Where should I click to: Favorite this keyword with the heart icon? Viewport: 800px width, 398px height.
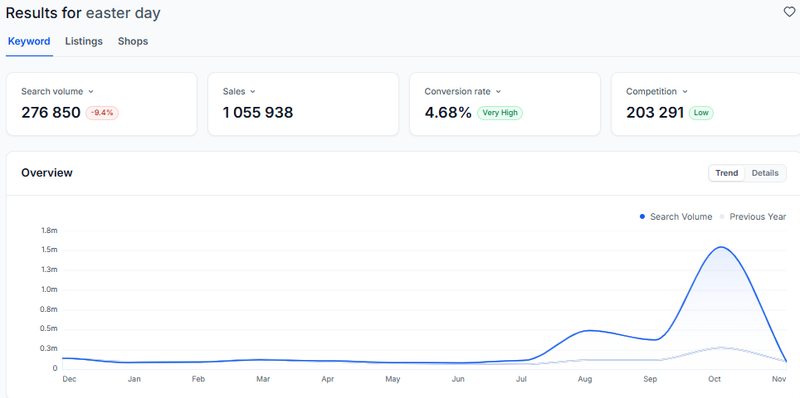click(x=789, y=12)
